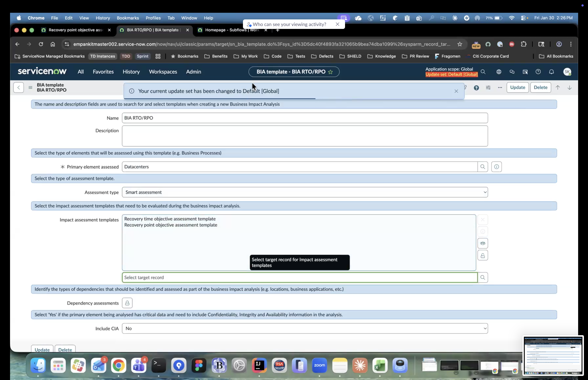Viewport: 588px width, 380px height.
Task: Click the add me icon for Impact assessment templates
Action: click(x=483, y=243)
